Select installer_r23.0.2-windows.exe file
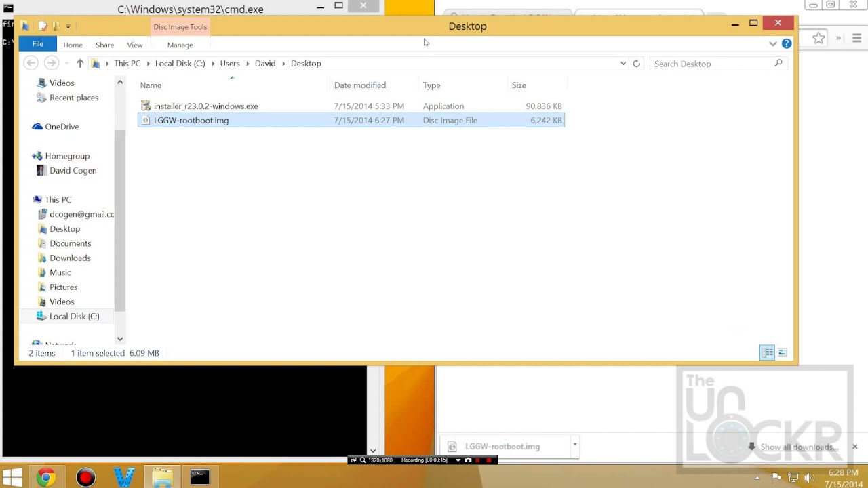The image size is (868, 488). (351, 106)
